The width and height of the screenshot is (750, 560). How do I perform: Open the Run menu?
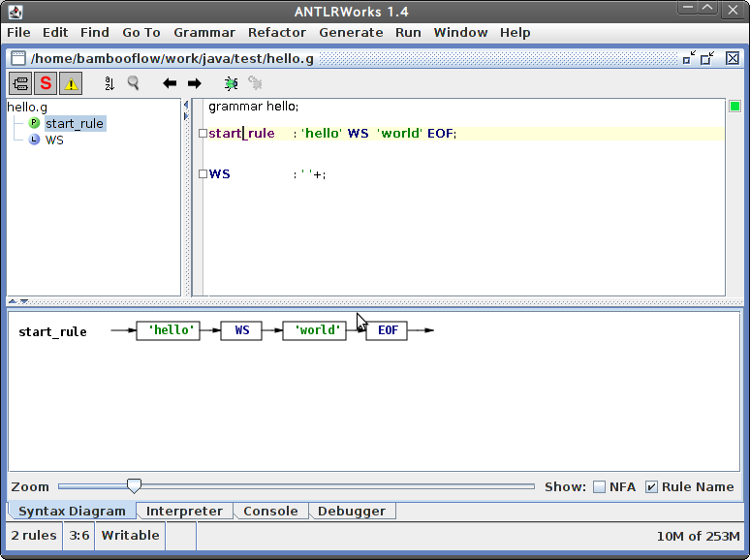pyautogui.click(x=408, y=33)
